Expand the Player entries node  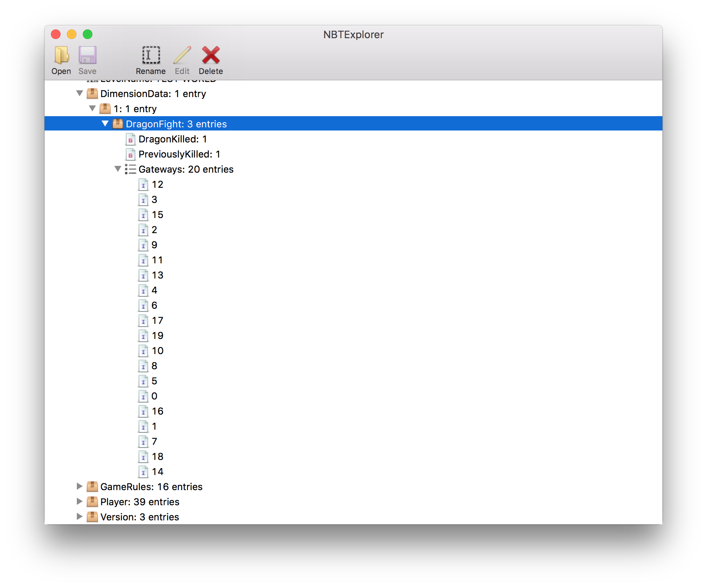coord(80,501)
